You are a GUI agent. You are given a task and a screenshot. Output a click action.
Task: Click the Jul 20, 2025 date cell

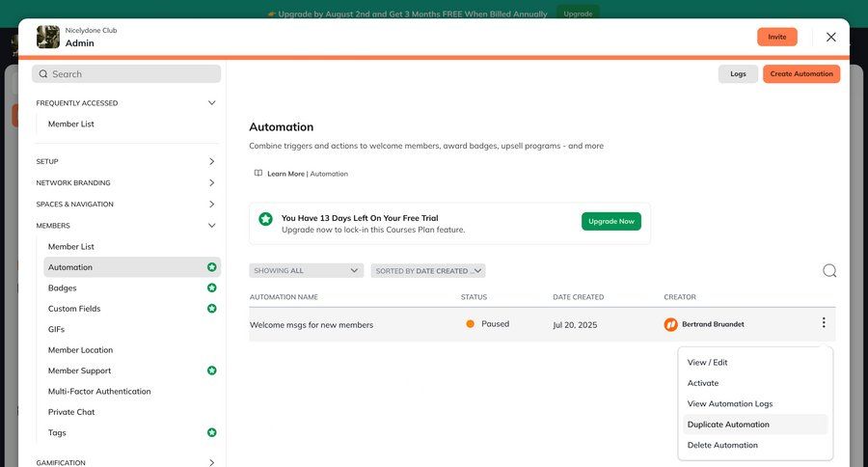click(x=575, y=324)
